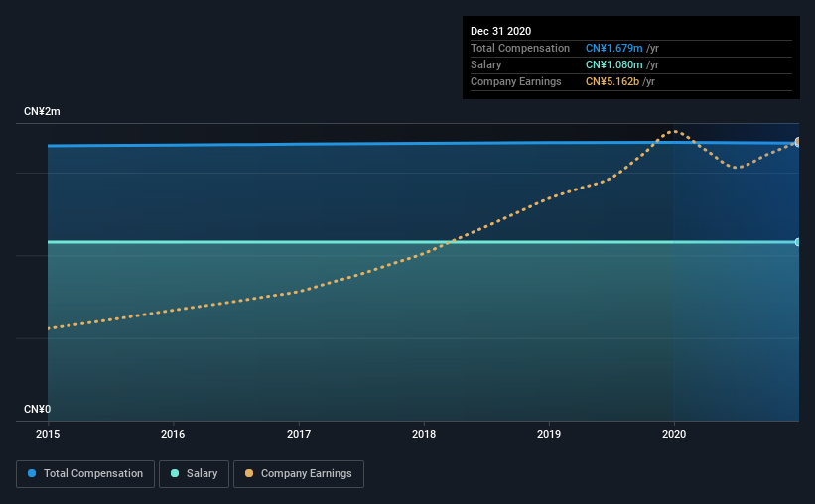The width and height of the screenshot is (815, 504).
Task: Click the 2015 x-axis label
Action: pyautogui.click(x=48, y=434)
